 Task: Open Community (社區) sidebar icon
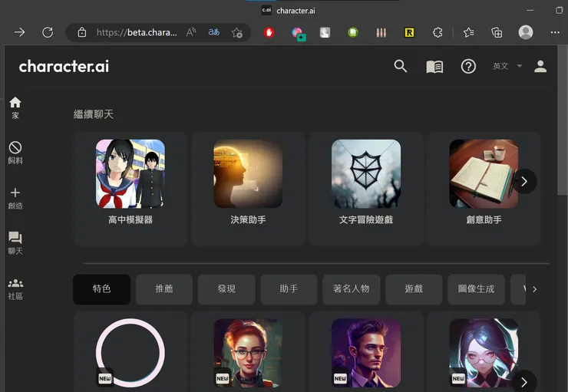15,289
